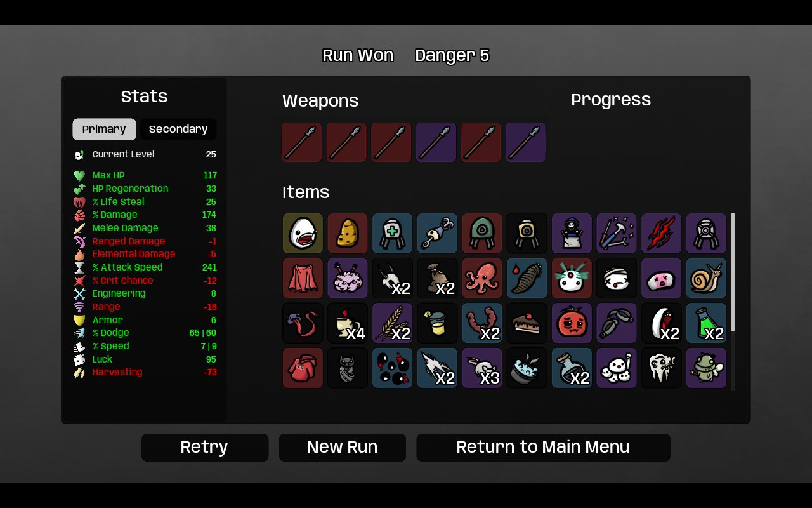Select the first spear weapon slot
The image size is (812, 508).
click(302, 142)
